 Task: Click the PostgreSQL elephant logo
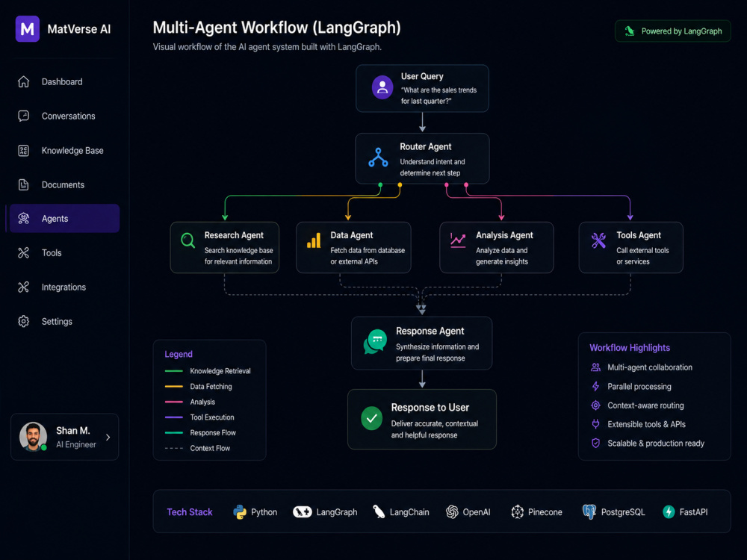tap(589, 512)
